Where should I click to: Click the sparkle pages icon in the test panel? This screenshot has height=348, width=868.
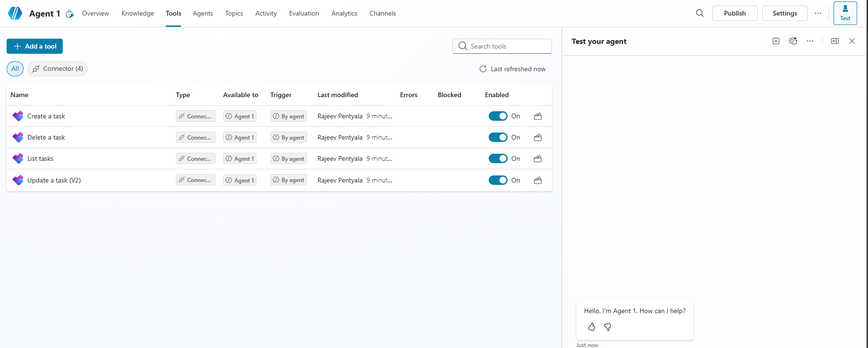click(x=793, y=41)
